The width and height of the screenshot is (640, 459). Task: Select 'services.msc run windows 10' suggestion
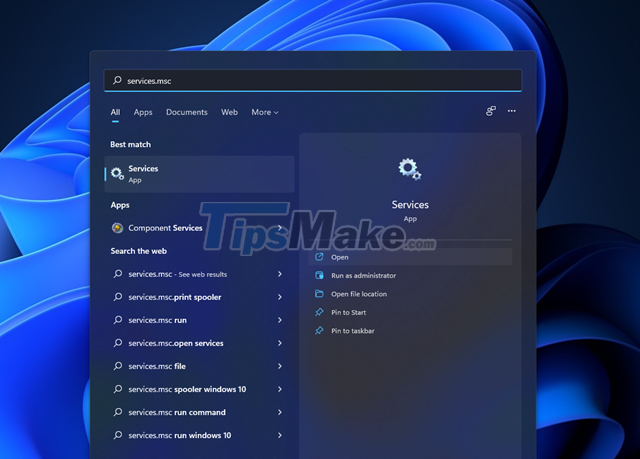(x=199, y=435)
